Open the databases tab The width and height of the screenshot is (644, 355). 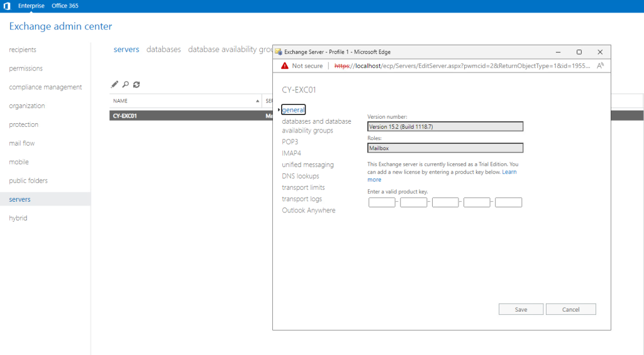click(164, 49)
